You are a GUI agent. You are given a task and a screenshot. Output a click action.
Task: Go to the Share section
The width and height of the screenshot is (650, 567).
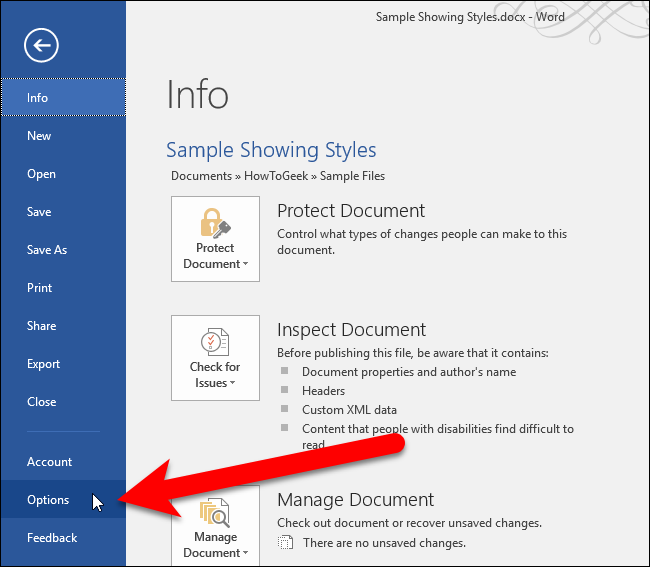click(41, 326)
